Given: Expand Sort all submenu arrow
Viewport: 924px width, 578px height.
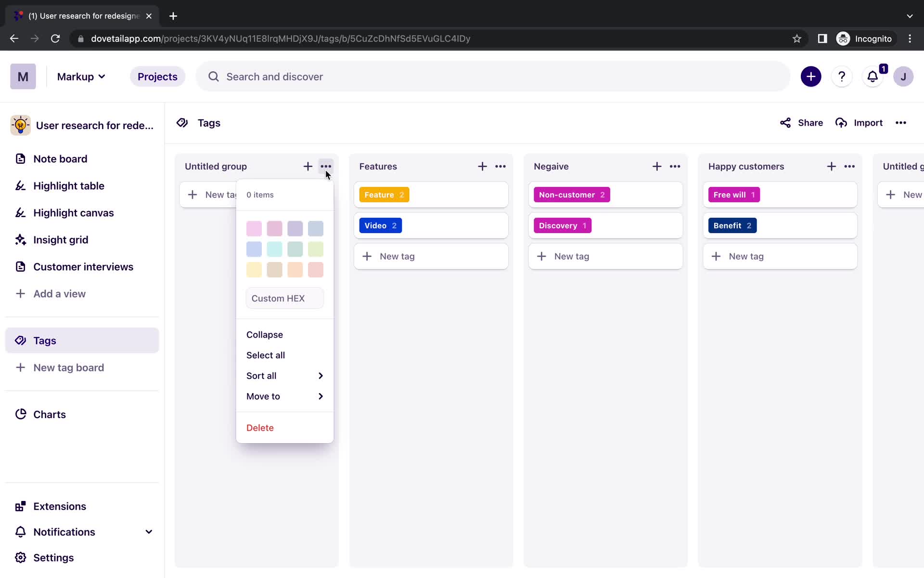Looking at the screenshot, I should (321, 375).
